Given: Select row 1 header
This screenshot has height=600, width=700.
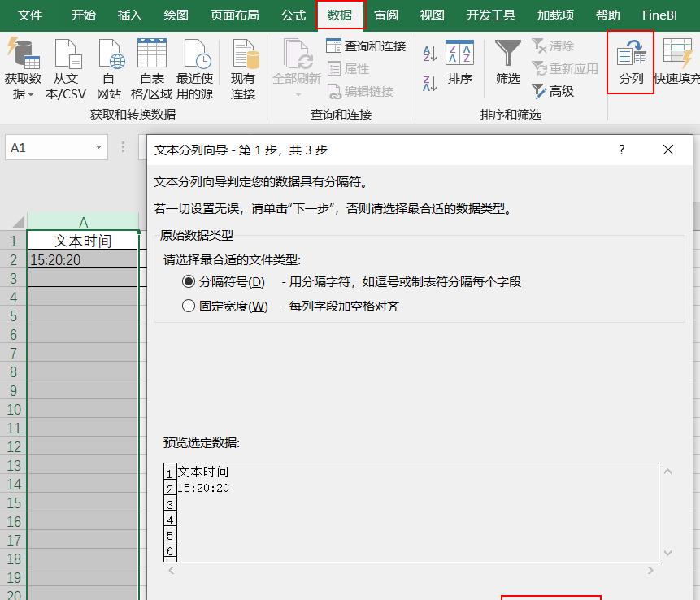Looking at the screenshot, I should tap(13, 241).
